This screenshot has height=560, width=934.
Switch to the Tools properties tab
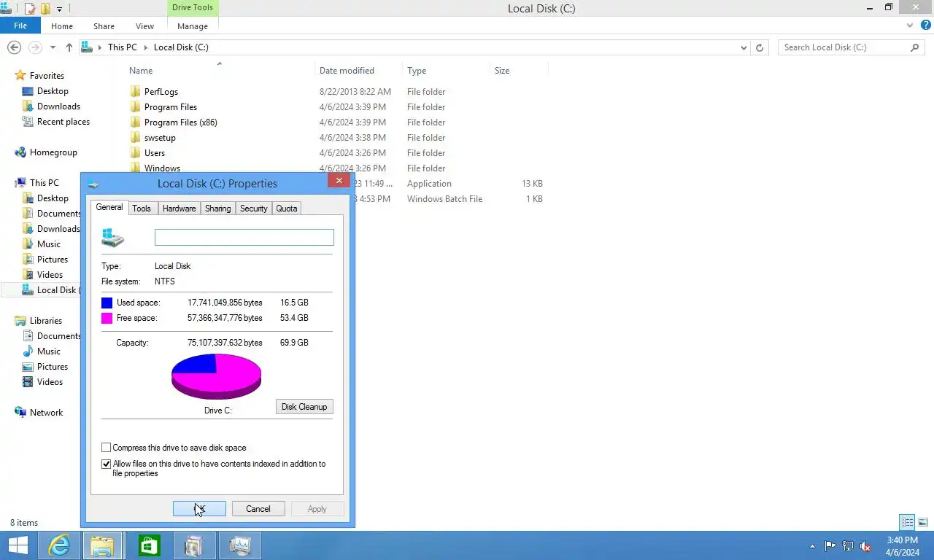(142, 209)
